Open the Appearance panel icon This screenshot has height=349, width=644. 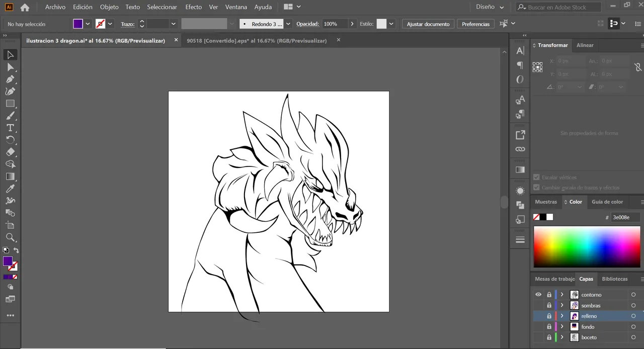[520, 191]
